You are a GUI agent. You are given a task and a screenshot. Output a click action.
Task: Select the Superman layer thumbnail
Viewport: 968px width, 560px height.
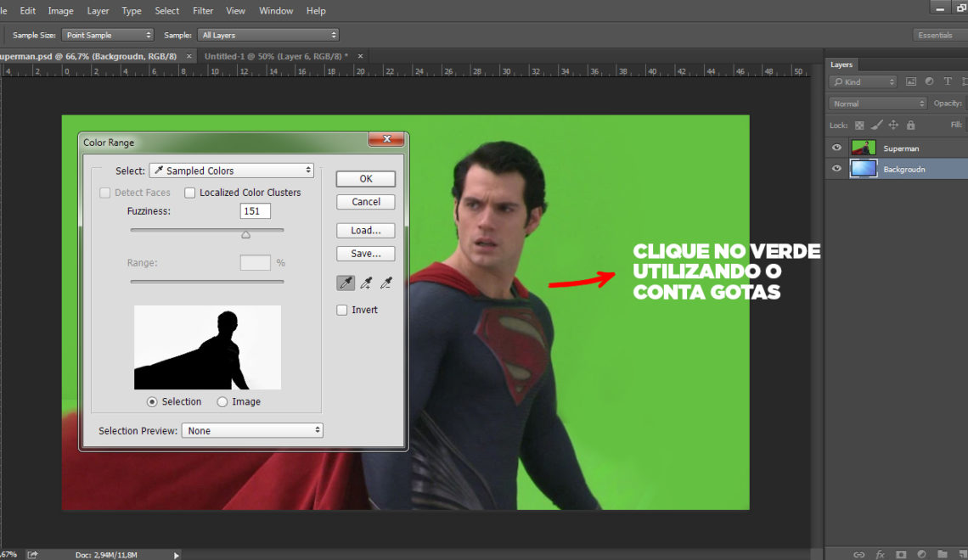[863, 148]
